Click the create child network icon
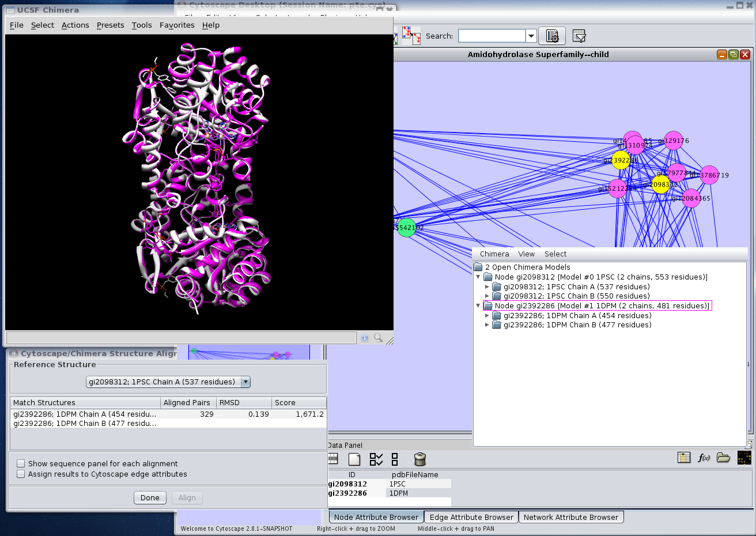The width and height of the screenshot is (756, 536). [x=411, y=36]
